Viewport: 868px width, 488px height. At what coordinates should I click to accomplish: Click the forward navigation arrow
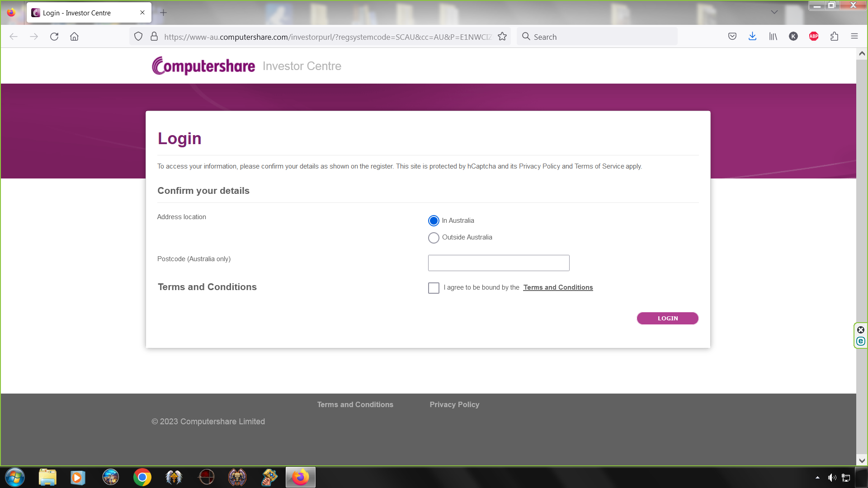[x=34, y=37]
